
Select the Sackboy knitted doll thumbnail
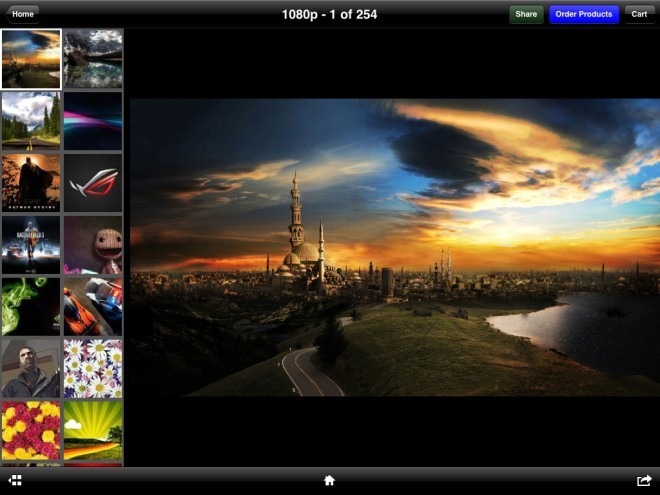[x=93, y=245]
